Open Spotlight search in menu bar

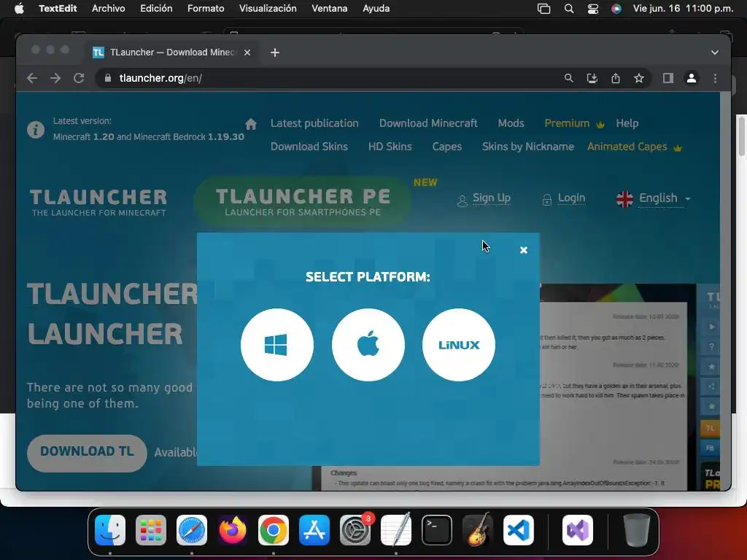(x=569, y=9)
